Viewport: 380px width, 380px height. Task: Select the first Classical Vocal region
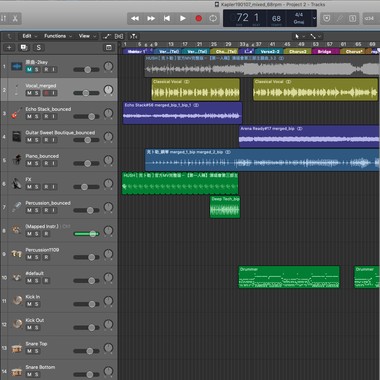pyautogui.click(x=196, y=89)
